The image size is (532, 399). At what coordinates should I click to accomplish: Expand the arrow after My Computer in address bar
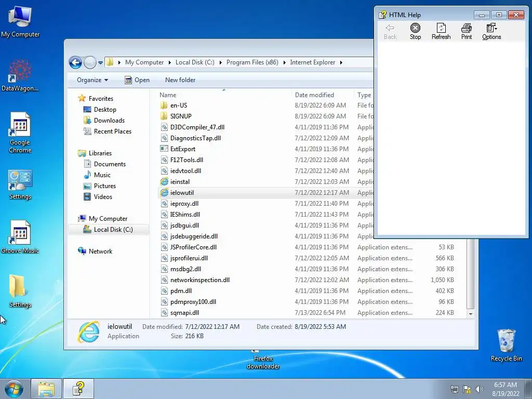tap(170, 62)
